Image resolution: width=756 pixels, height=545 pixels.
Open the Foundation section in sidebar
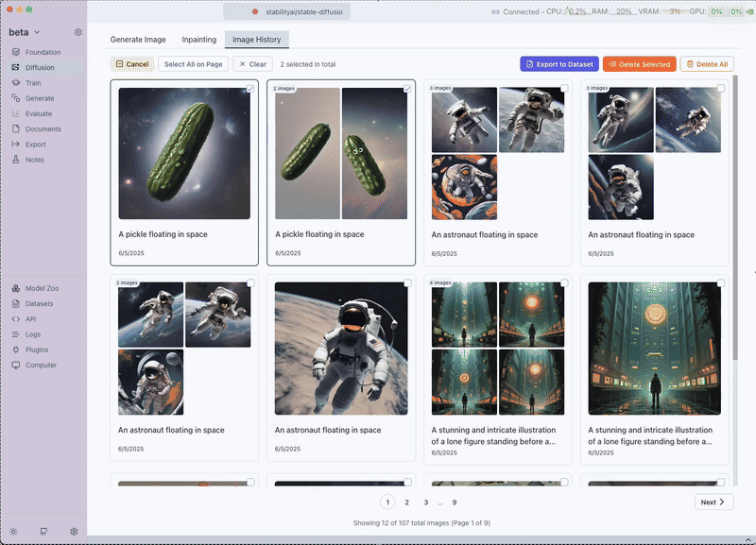(x=43, y=52)
